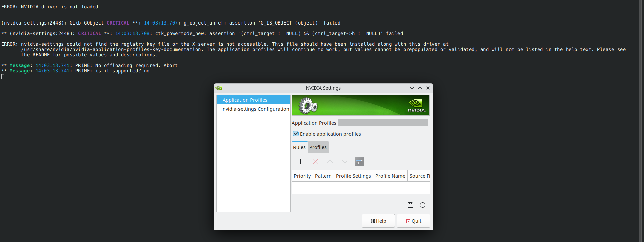Image resolution: width=644 pixels, height=242 pixels.
Task: Edit the selected rule settings icon
Action: click(360, 162)
